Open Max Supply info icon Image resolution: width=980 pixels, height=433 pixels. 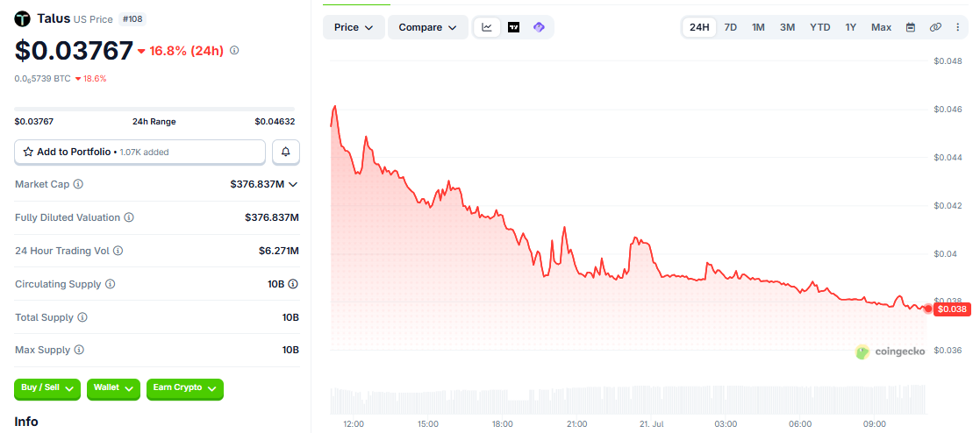pyautogui.click(x=78, y=350)
